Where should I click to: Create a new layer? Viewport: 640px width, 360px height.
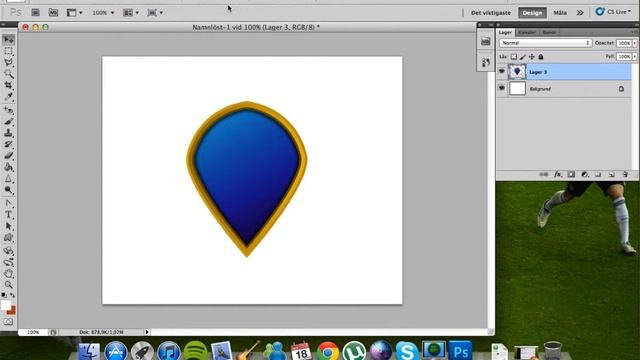pos(611,175)
